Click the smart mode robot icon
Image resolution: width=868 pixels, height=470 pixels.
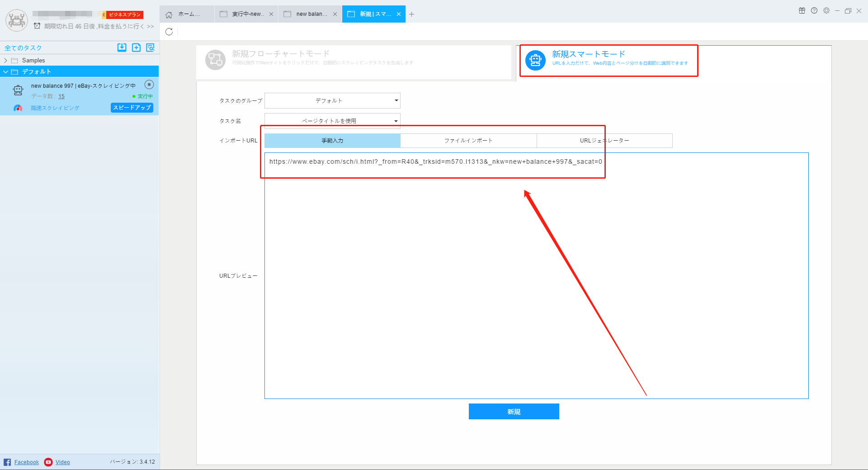tap(535, 60)
